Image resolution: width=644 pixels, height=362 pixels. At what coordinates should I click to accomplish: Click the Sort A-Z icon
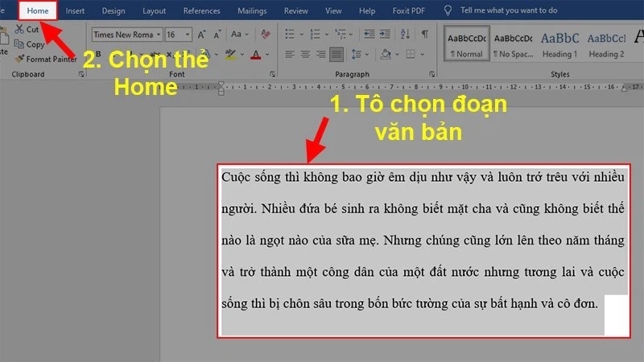pos(405,35)
